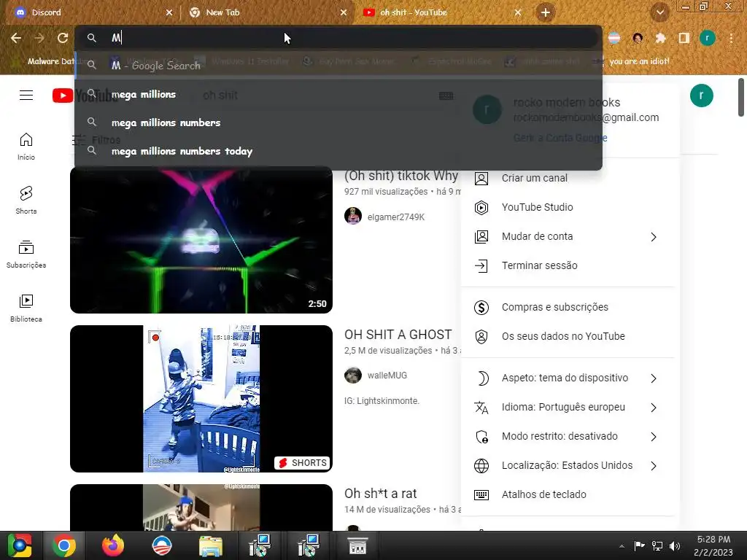This screenshot has height=560, width=747.
Task: Select 'Criar um canal' option
Action: 568,178
